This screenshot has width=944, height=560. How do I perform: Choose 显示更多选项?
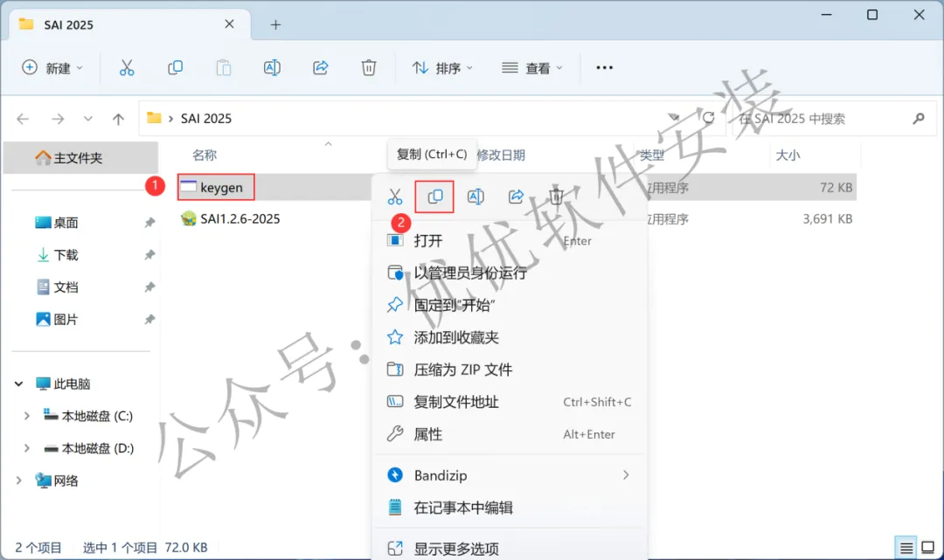[x=510, y=549]
